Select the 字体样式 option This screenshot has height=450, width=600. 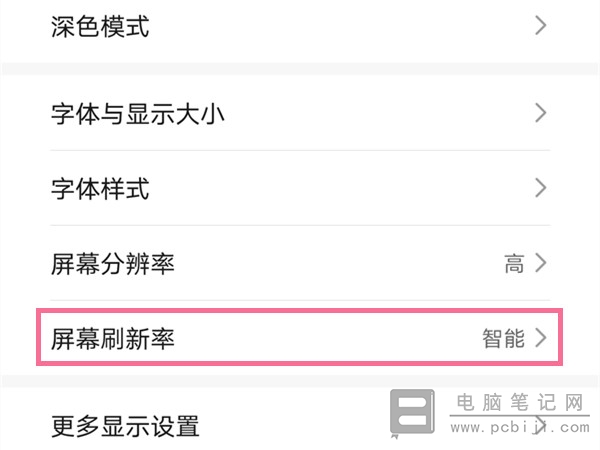[x=300, y=188]
